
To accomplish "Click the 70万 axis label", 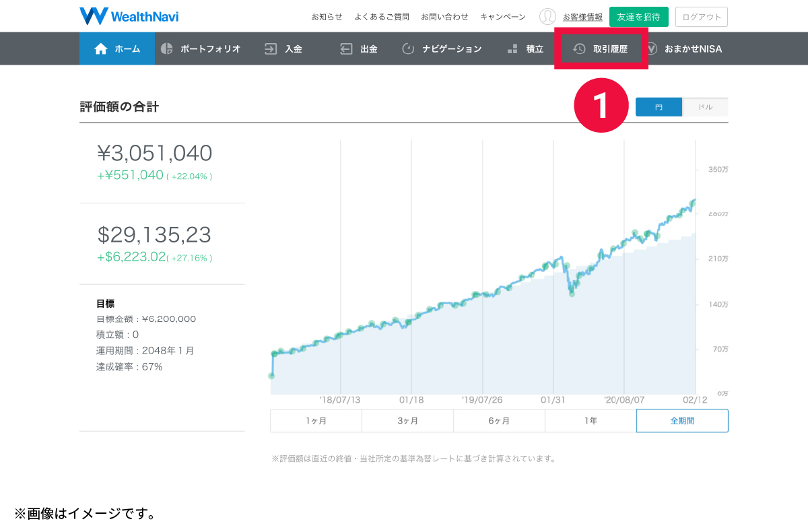I will tap(720, 350).
